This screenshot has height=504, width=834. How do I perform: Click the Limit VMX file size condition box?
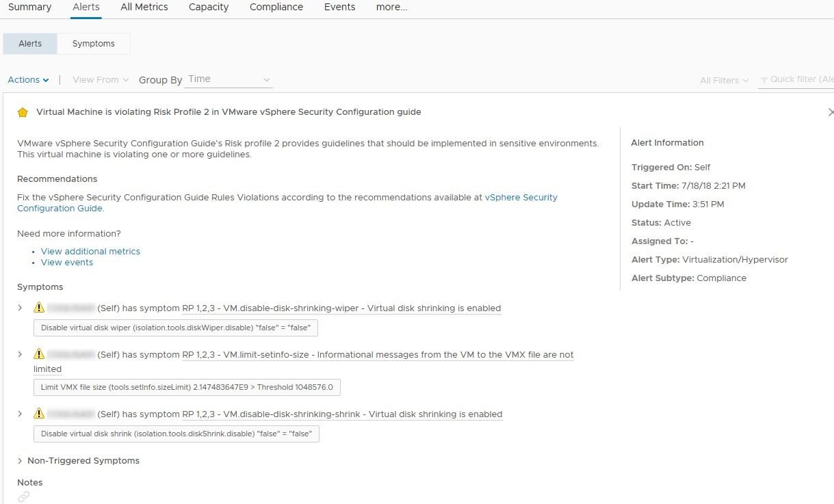187,388
